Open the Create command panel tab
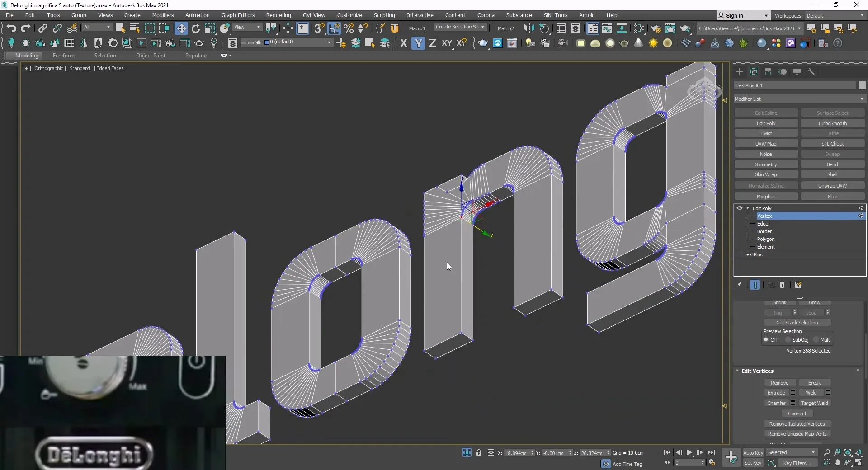Screen dimensions: 868x470 739,72
